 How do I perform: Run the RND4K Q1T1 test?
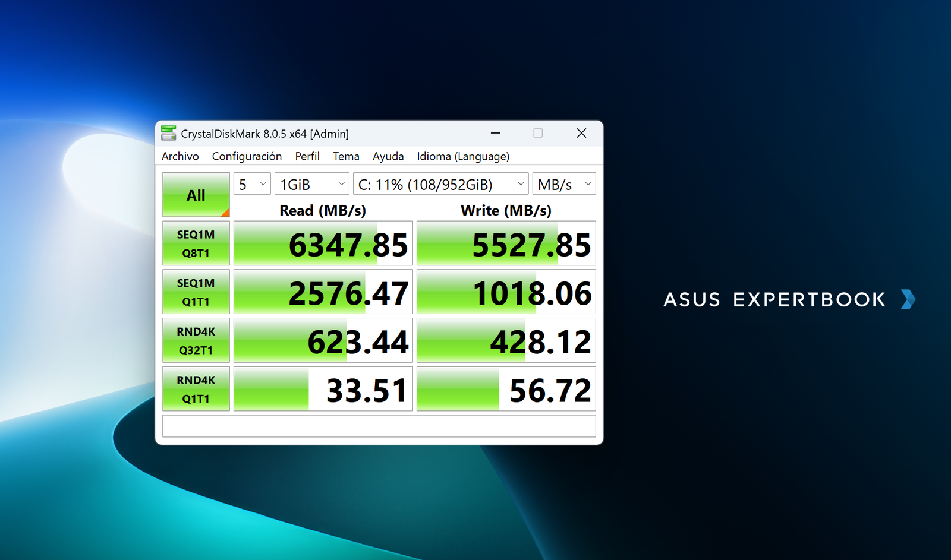(x=196, y=388)
